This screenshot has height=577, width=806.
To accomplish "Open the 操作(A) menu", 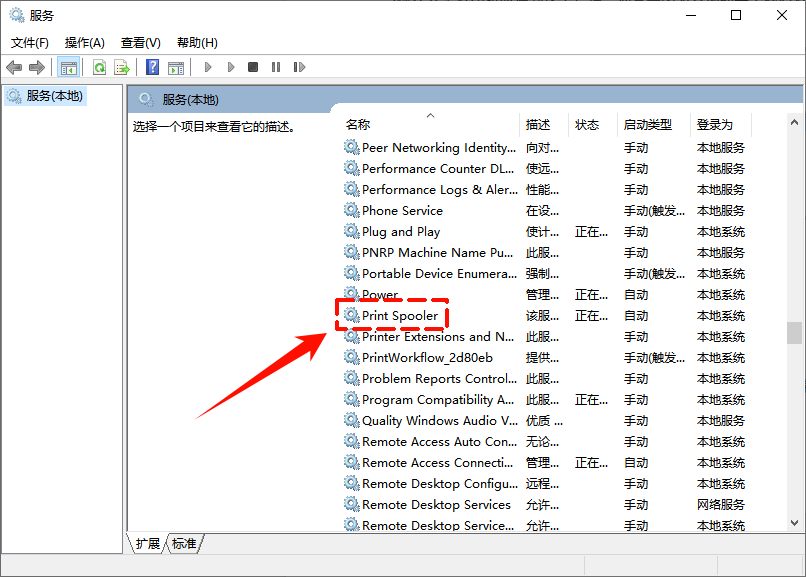I will [x=85, y=43].
